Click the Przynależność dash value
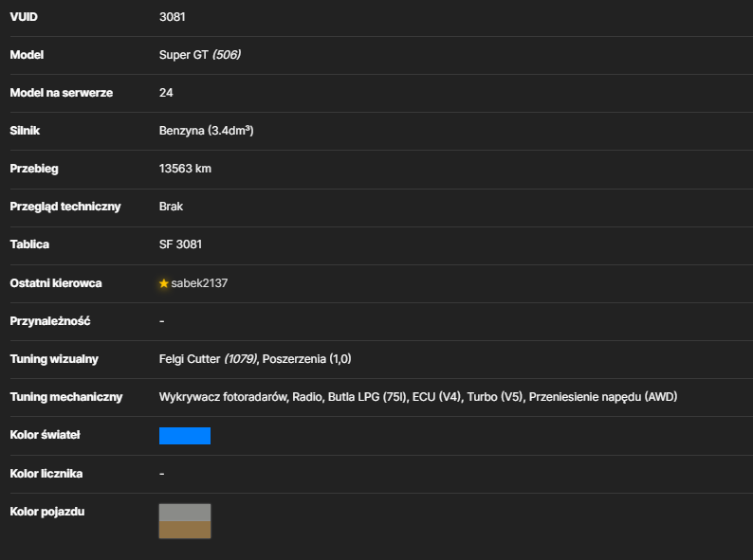753x560 pixels. pos(162,321)
